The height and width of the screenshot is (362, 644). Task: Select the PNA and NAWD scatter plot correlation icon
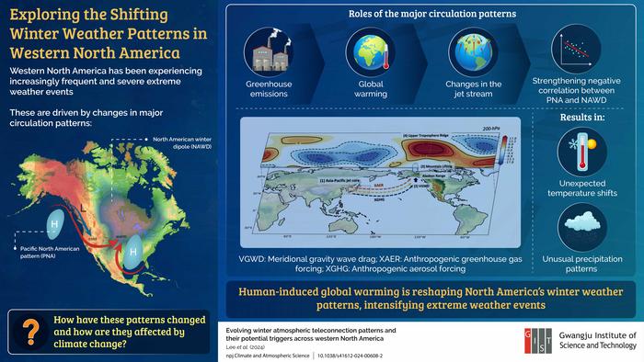click(x=576, y=50)
